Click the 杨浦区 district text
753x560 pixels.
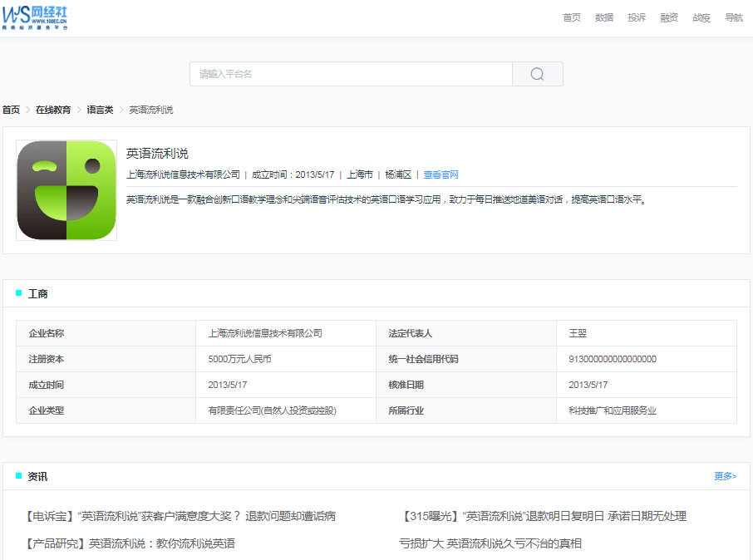tap(398, 174)
